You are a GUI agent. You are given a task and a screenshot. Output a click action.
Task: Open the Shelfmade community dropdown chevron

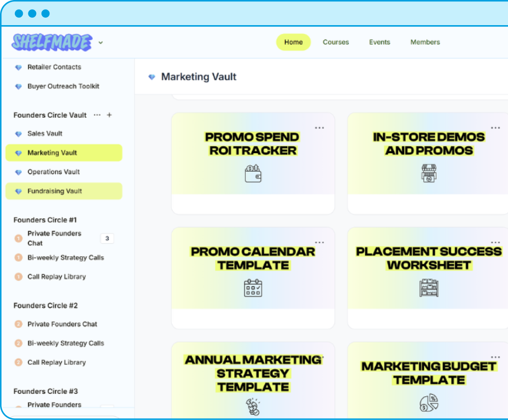tap(101, 43)
